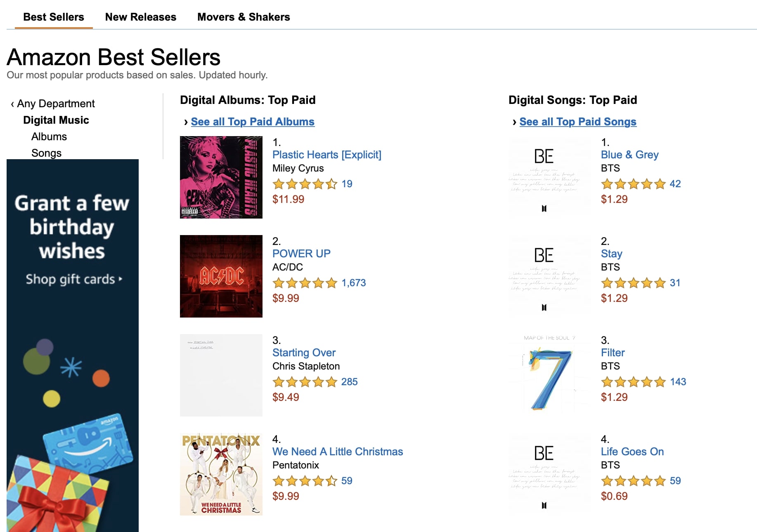Select the Best Sellers tab
The width and height of the screenshot is (757, 532).
point(54,17)
